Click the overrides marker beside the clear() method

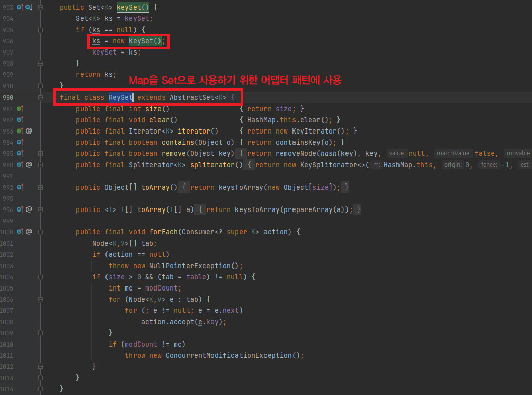20,120
